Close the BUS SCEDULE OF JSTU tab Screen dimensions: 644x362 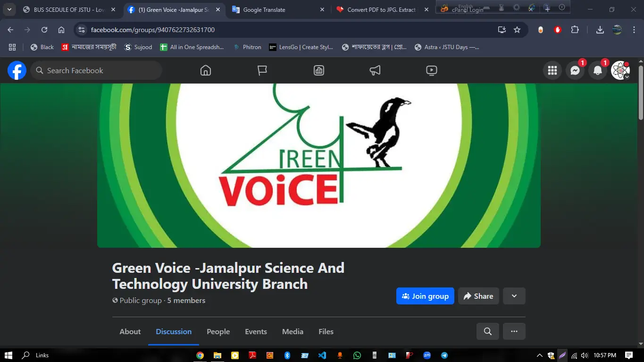(x=113, y=9)
